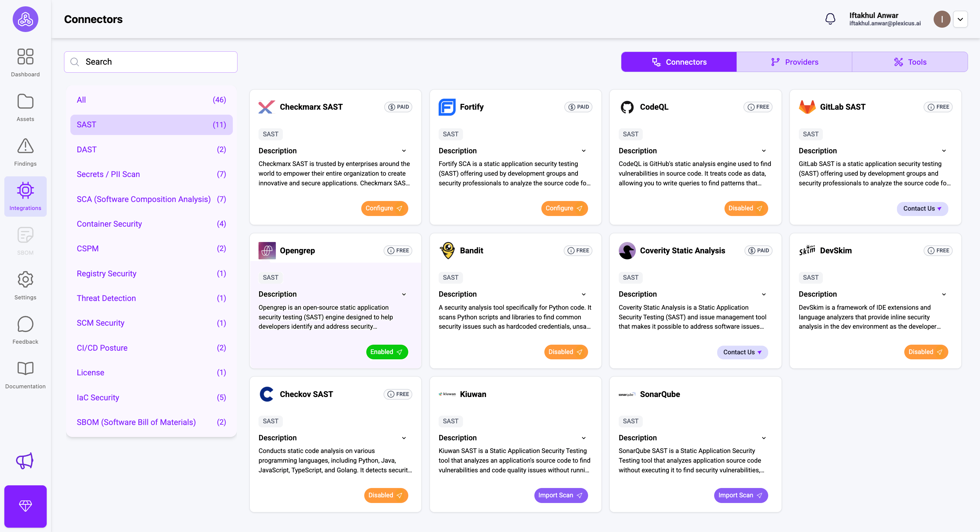Toggle DevSkim's Disabled status
Image resolution: width=980 pixels, height=532 pixels.
pos(926,352)
